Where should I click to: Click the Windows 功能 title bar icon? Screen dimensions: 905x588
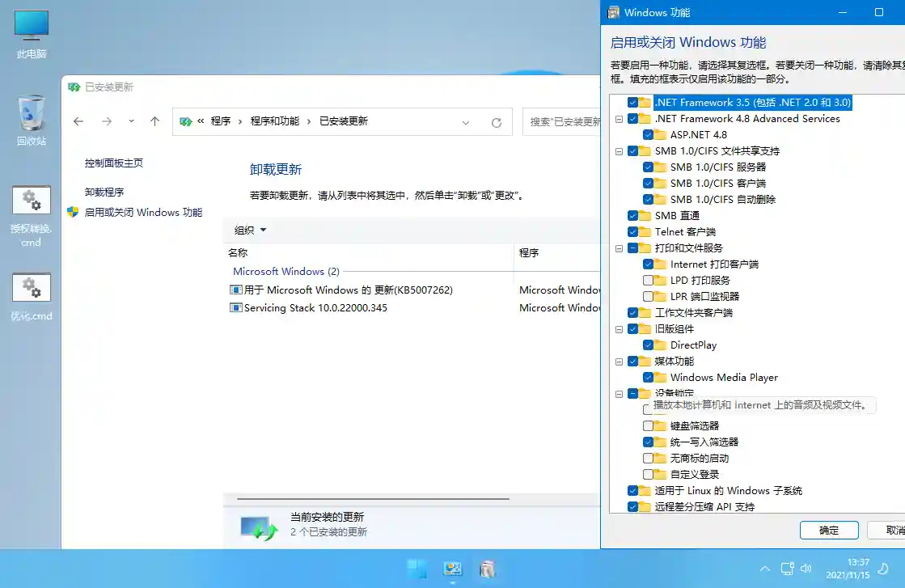pos(615,12)
